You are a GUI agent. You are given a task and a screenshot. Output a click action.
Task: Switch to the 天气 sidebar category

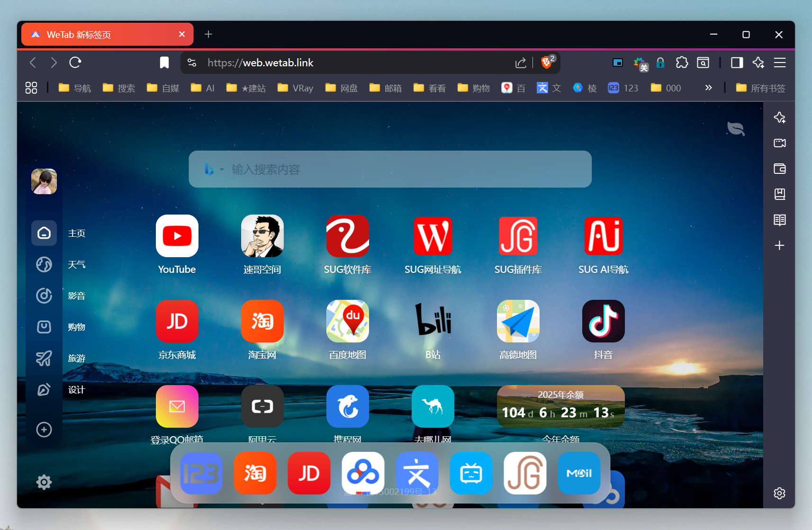tap(44, 264)
